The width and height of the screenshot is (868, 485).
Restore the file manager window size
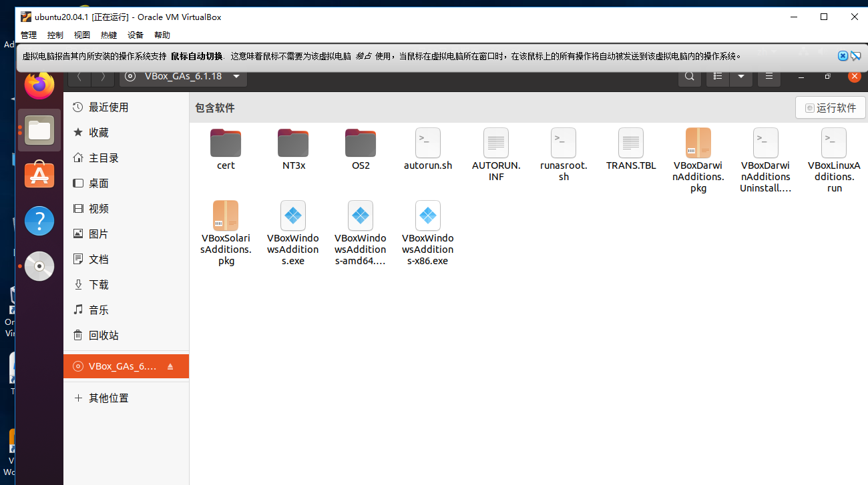tap(828, 77)
